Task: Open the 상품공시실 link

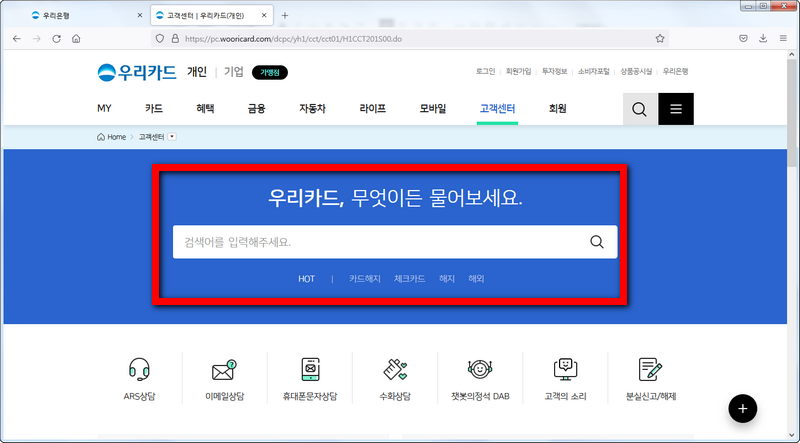Action: click(x=636, y=71)
